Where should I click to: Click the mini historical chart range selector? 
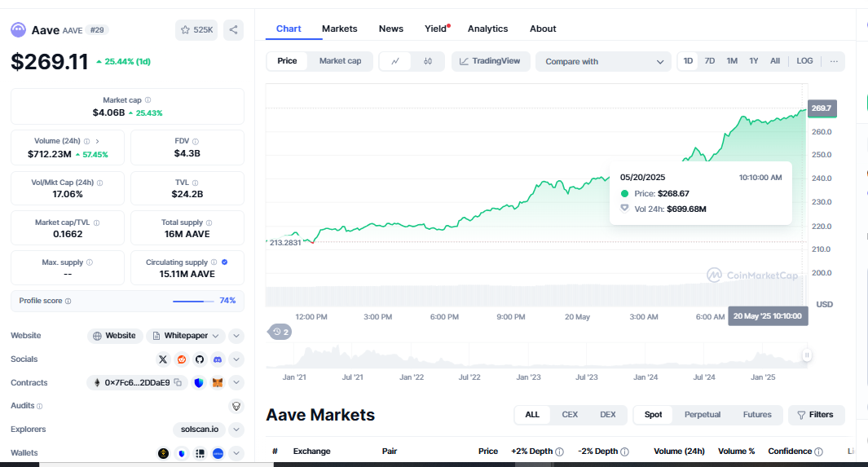click(x=535, y=355)
